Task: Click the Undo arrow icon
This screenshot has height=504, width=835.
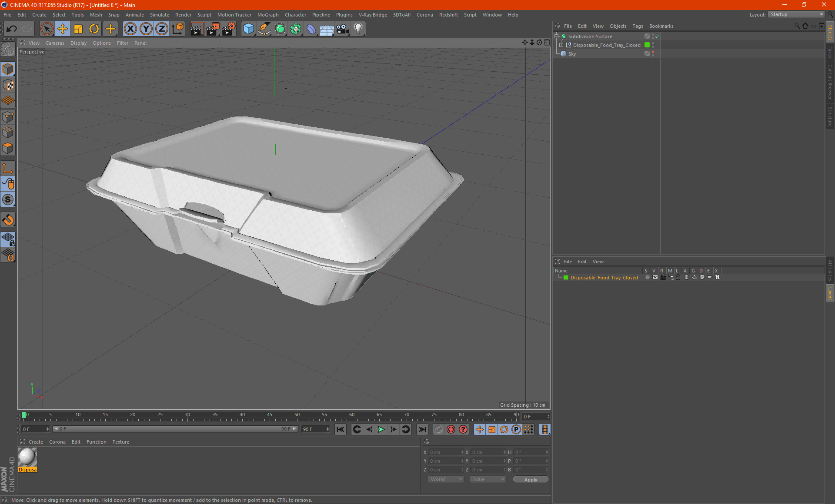Action: coord(12,29)
